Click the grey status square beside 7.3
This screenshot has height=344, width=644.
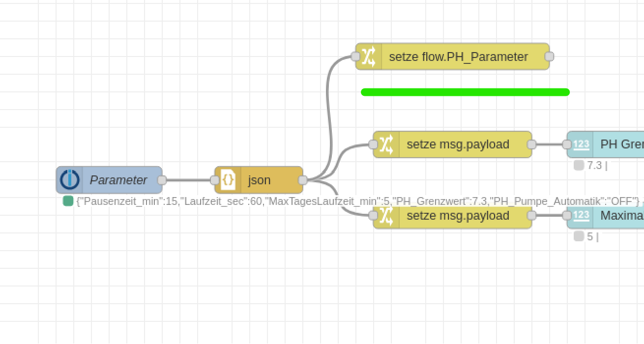click(579, 166)
